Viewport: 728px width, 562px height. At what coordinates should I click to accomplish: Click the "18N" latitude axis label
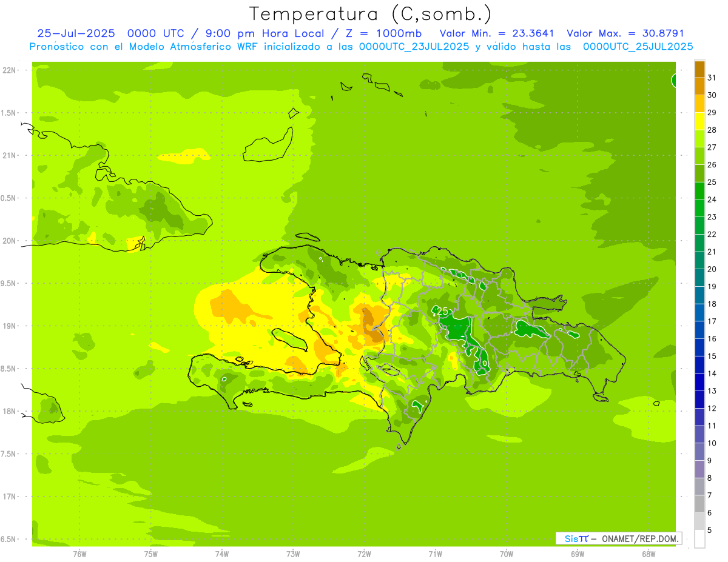[9, 411]
